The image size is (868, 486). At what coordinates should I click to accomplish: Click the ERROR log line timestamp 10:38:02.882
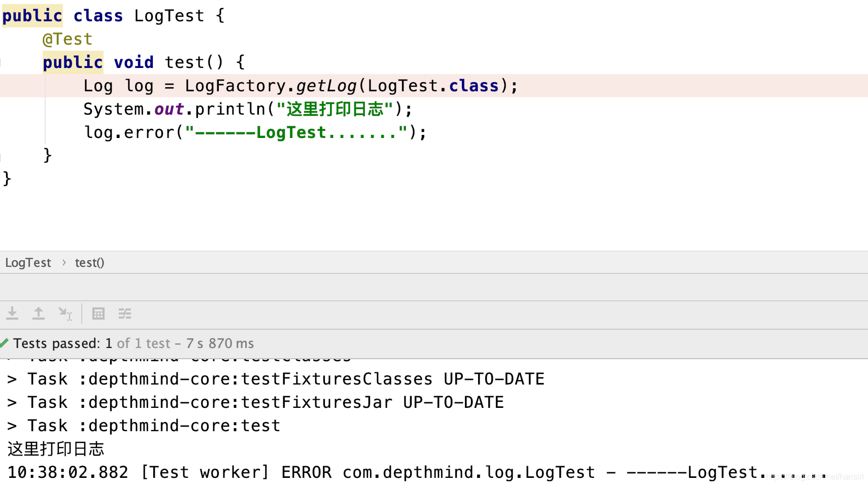coord(68,472)
